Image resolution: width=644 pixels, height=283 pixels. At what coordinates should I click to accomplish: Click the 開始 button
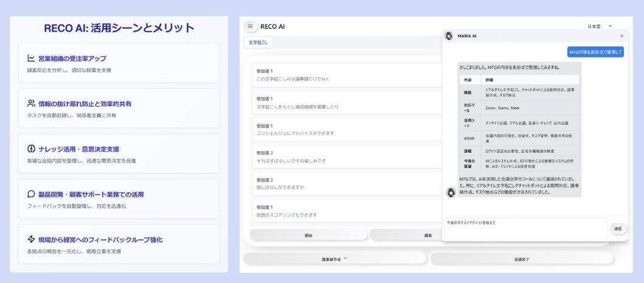[x=309, y=236]
